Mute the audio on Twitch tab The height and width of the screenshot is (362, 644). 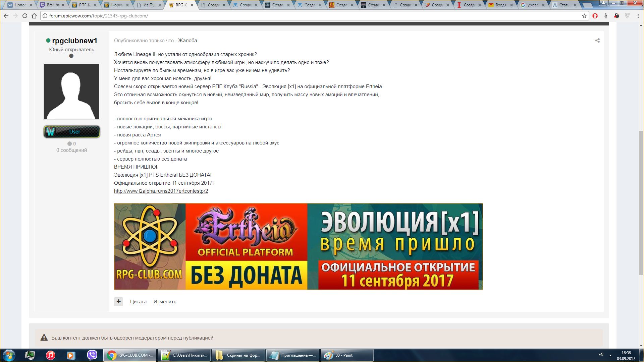58,5
